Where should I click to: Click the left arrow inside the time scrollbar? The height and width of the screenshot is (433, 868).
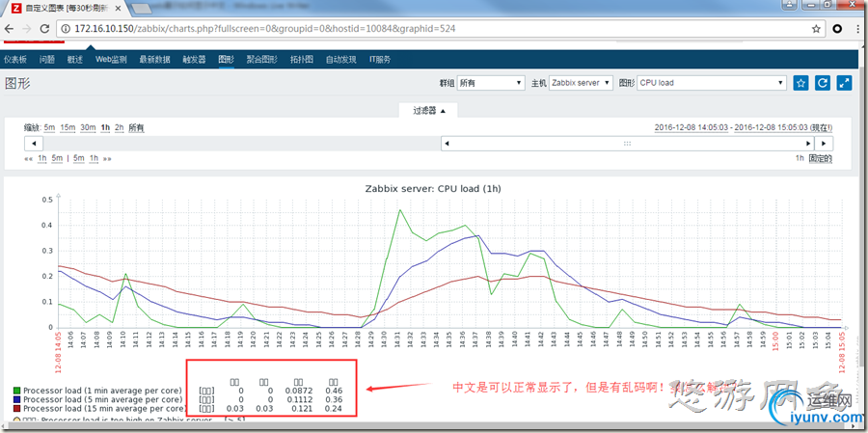coord(448,144)
